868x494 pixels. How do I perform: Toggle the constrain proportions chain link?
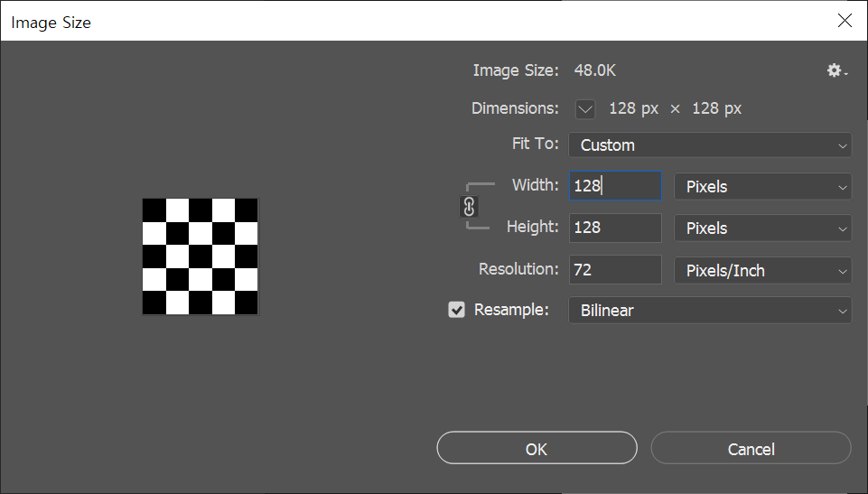[x=469, y=207]
